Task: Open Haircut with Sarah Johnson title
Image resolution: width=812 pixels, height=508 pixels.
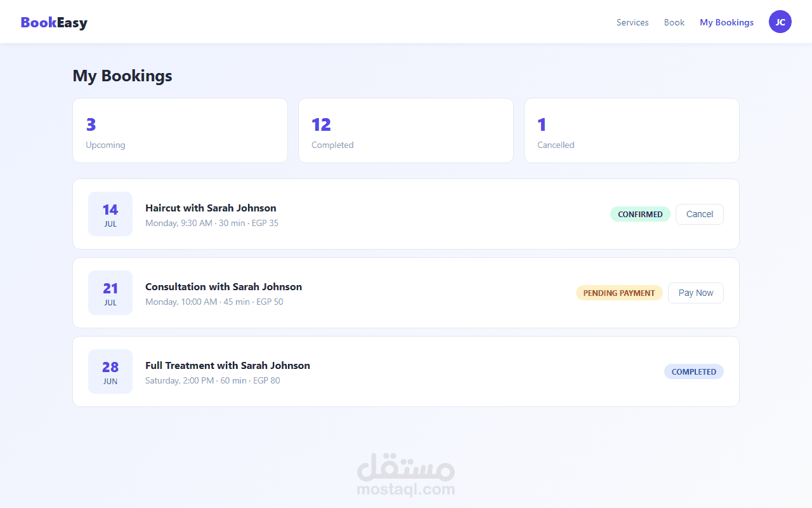Action: [211, 208]
